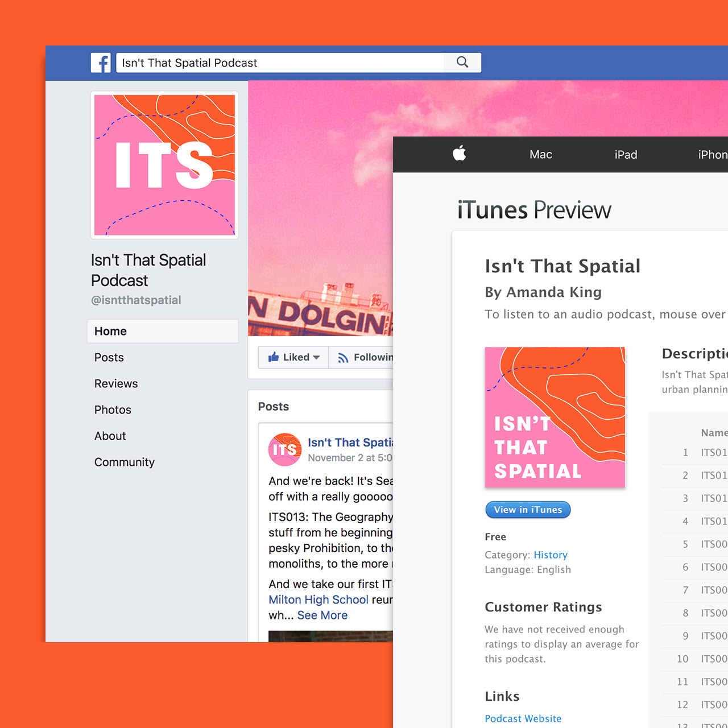Select episode row number 10
The width and height of the screenshot is (728, 728).
pyautogui.click(x=694, y=659)
